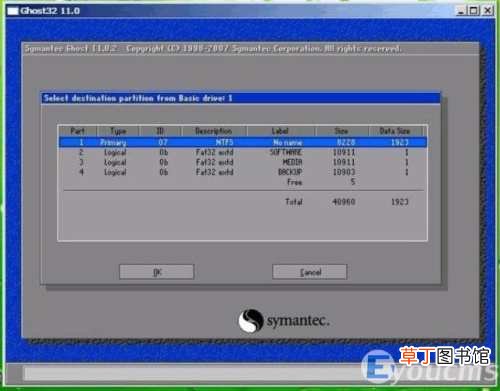Select the MEDIA logical partition row

(243, 162)
